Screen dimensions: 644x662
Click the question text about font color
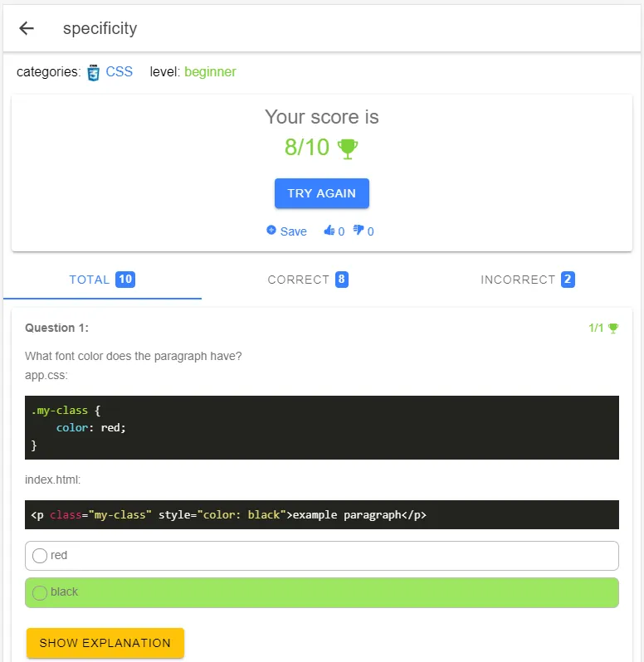(134, 357)
